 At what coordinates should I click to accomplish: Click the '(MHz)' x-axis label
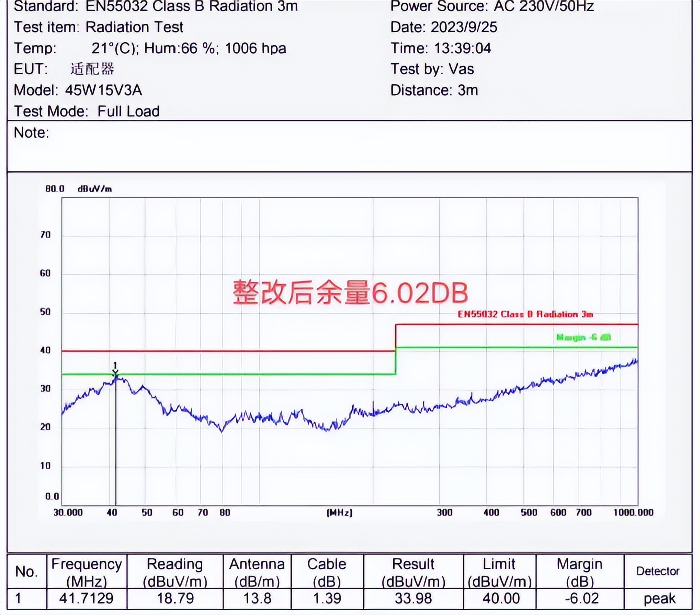coord(339,512)
